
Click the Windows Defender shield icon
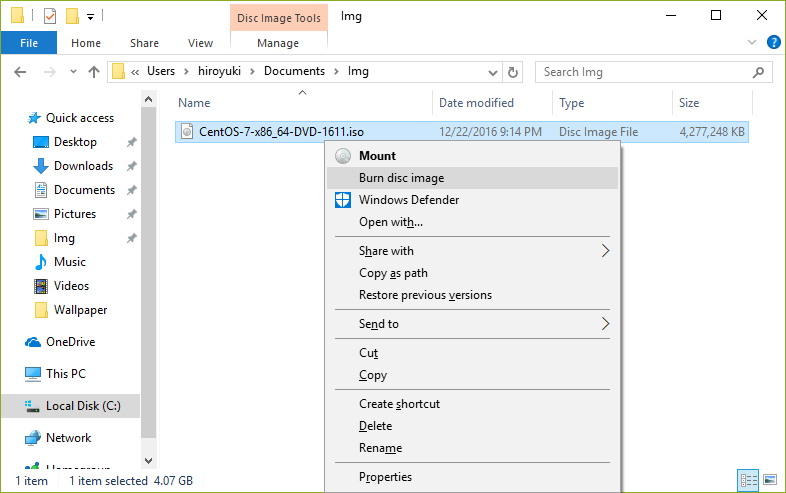point(343,200)
